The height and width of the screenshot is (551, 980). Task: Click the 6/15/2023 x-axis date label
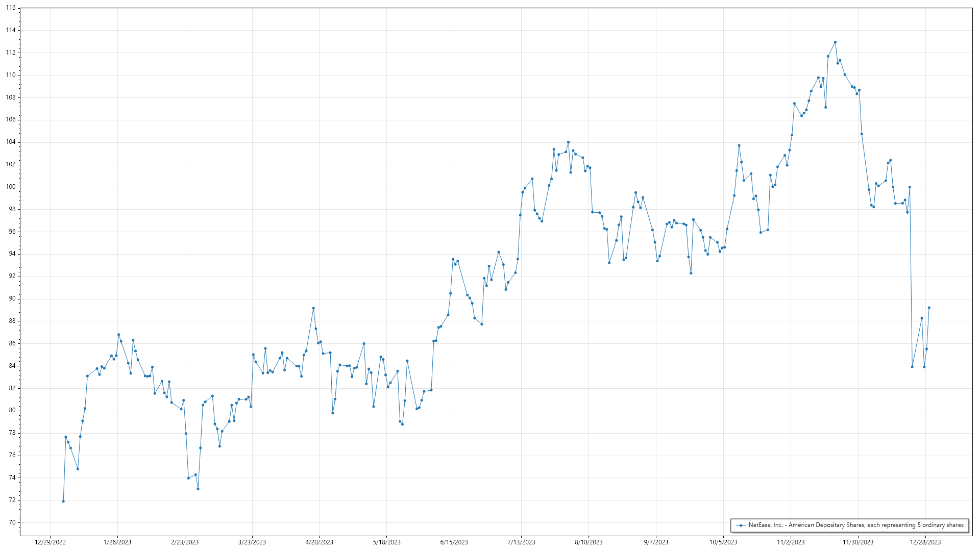pyautogui.click(x=454, y=542)
